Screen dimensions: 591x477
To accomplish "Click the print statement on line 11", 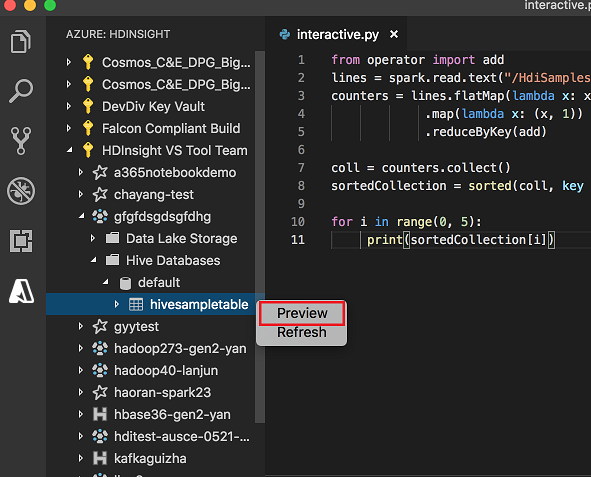I will click(461, 240).
